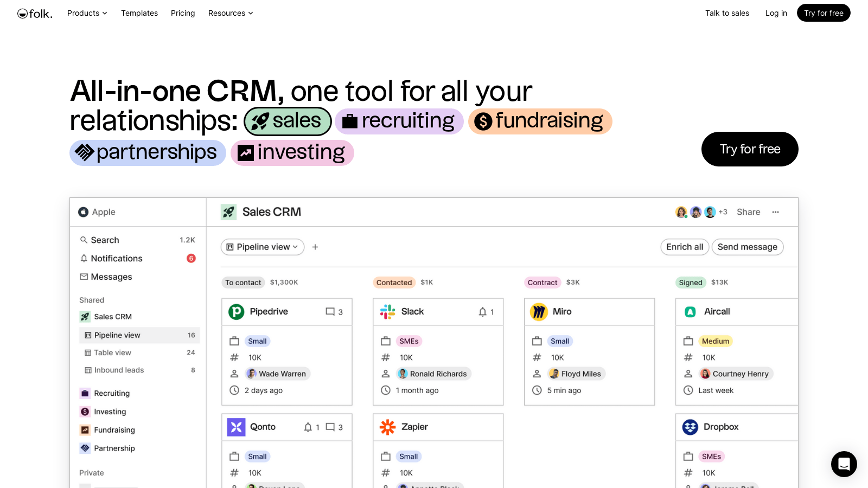Select the partnerships pill in the headline
The width and height of the screenshot is (868, 488).
pyautogui.click(x=148, y=152)
